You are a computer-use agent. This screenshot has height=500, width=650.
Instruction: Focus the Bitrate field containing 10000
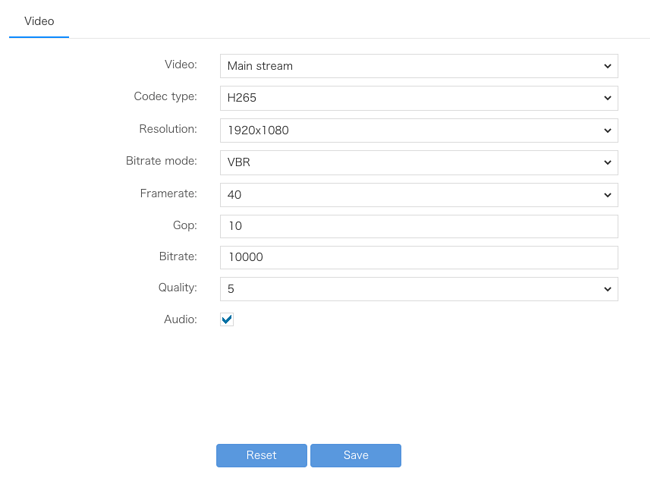click(x=418, y=257)
